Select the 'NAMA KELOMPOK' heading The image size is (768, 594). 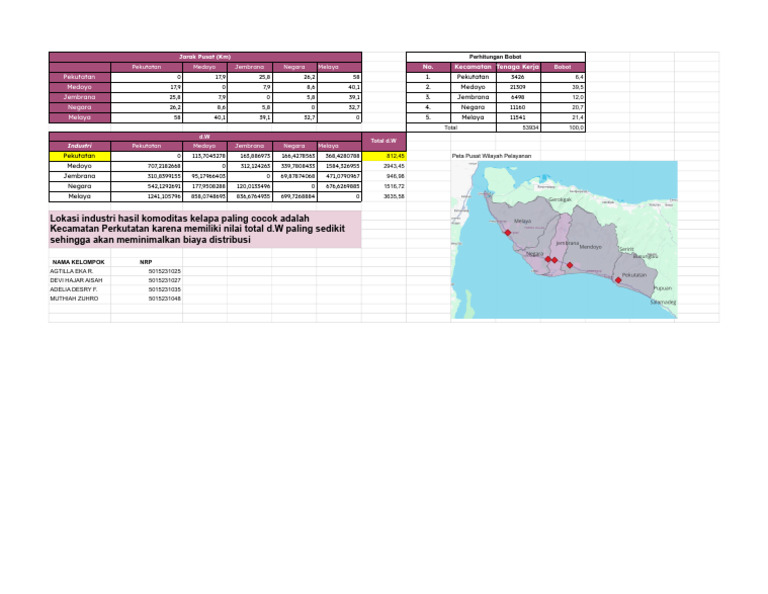(x=78, y=262)
